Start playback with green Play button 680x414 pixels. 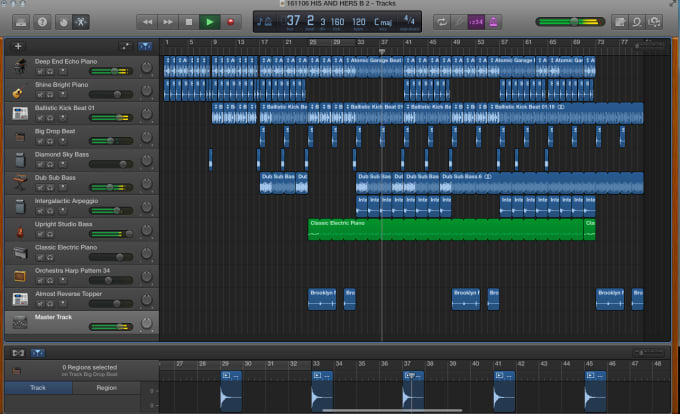tap(209, 22)
